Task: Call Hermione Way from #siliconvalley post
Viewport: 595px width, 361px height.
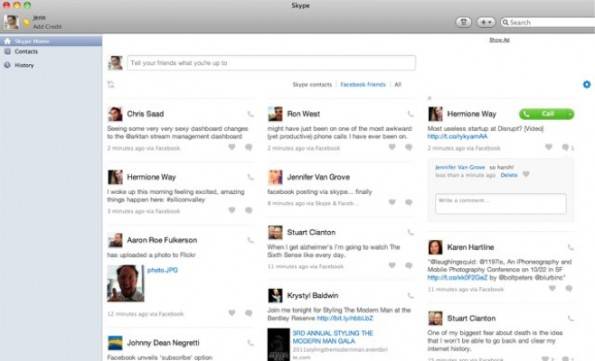Action: pyautogui.click(x=250, y=177)
